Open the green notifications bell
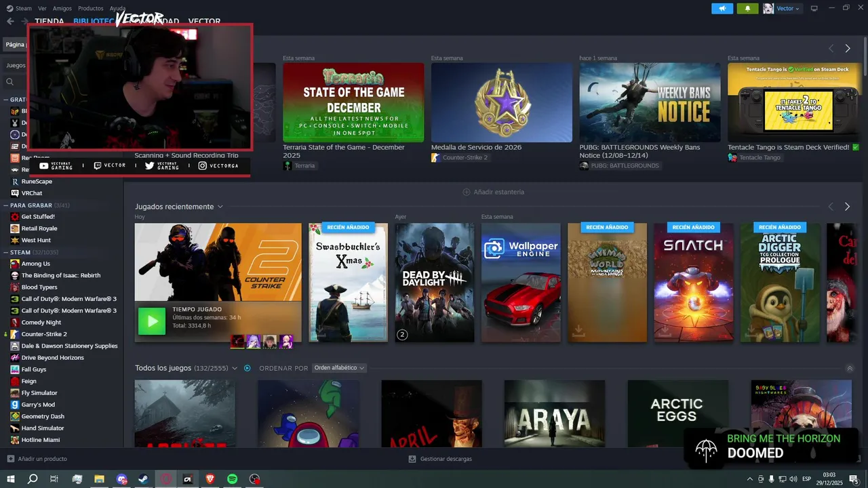The height and width of the screenshot is (488, 868). point(748,8)
